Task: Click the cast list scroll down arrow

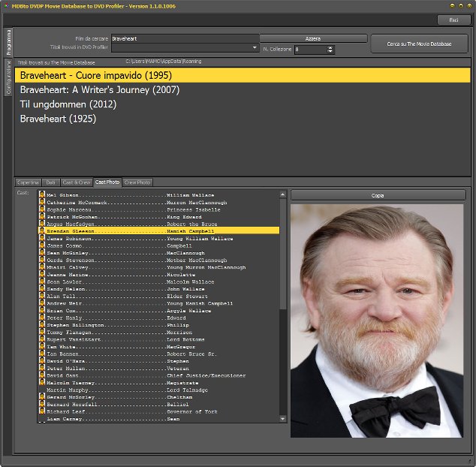Action: click(x=282, y=419)
